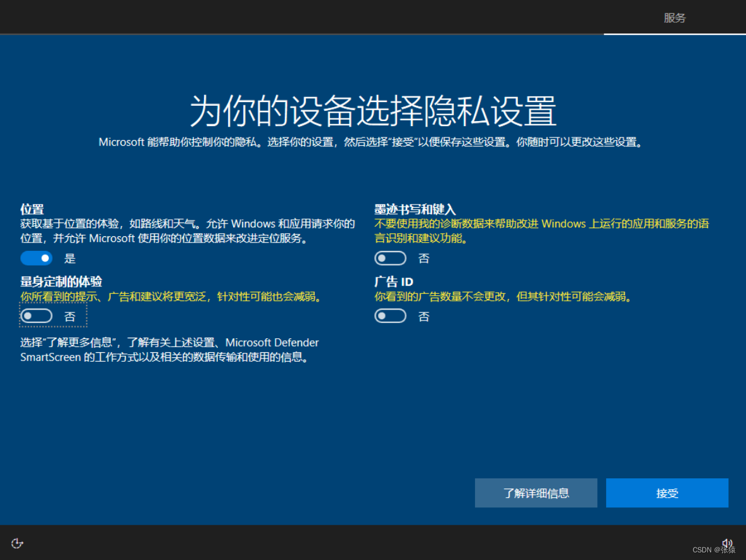Screen dimensions: 746x560
Task: Click the 墨迹书写和键入 heading
Action: click(415, 209)
